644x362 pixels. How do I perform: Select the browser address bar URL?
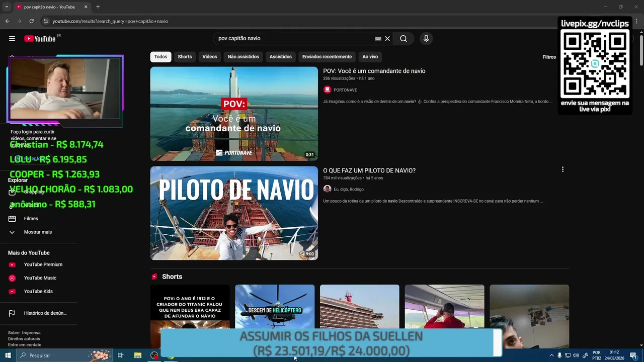click(x=110, y=21)
